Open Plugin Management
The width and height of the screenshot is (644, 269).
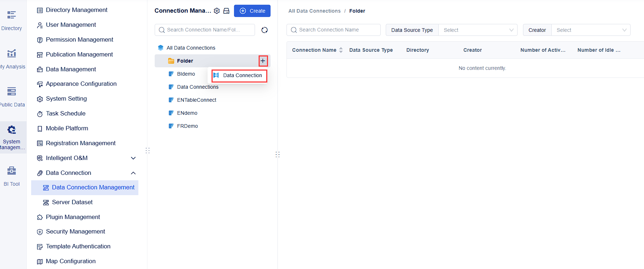[73, 217]
